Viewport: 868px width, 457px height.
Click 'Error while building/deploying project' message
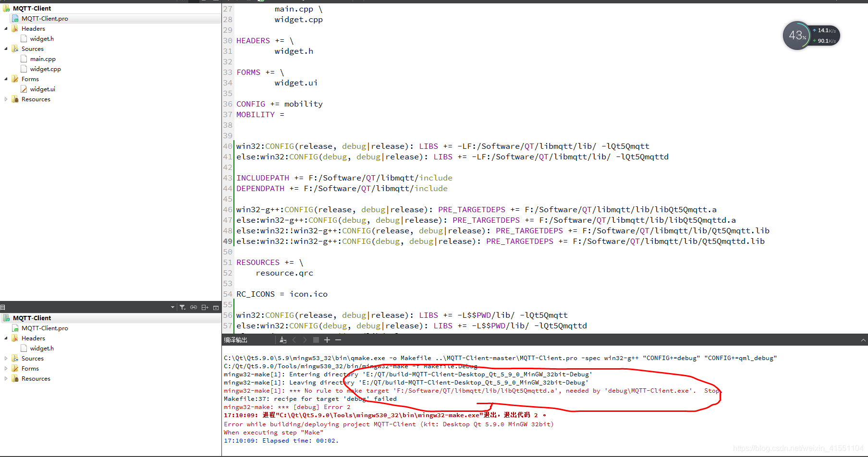pyautogui.click(x=389, y=424)
